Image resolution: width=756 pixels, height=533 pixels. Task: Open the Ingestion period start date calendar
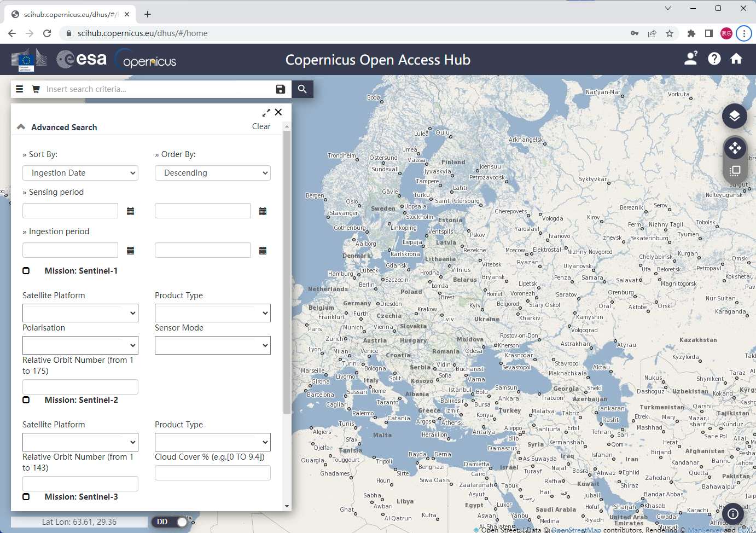pyautogui.click(x=131, y=251)
